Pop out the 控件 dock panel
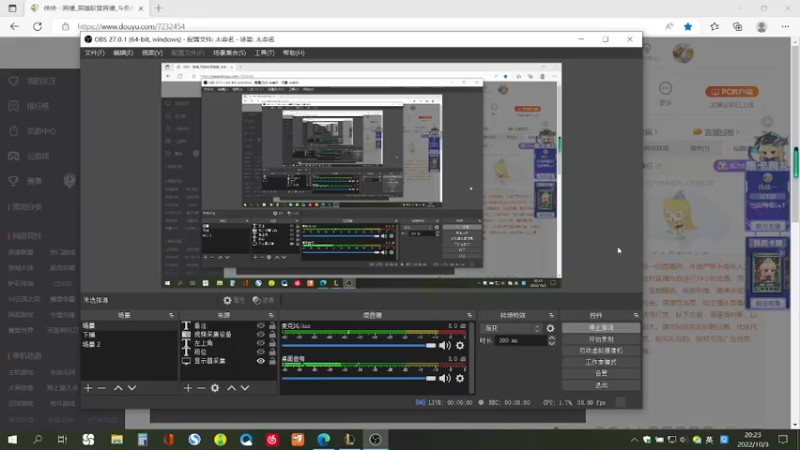The image size is (800, 450). click(636, 315)
